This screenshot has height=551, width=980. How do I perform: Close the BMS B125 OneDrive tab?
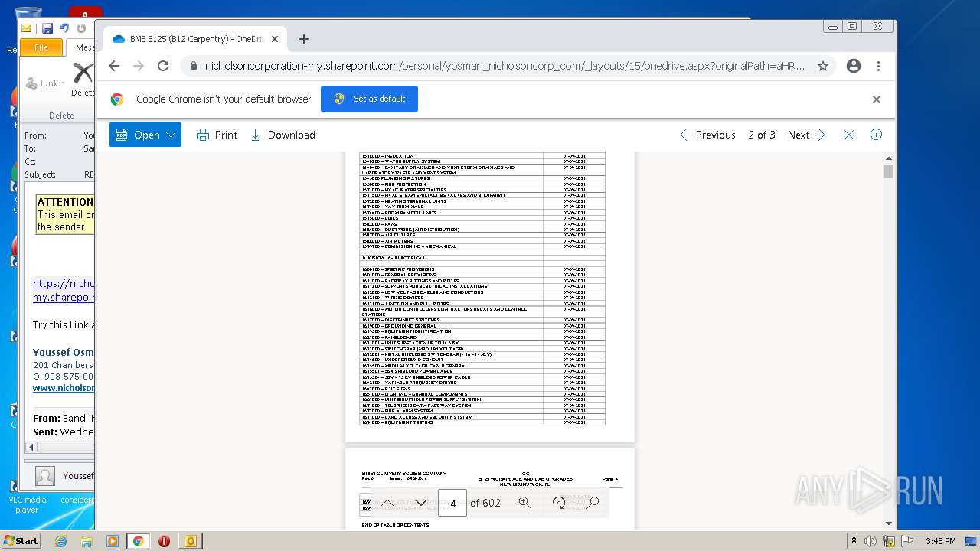pos(275,39)
